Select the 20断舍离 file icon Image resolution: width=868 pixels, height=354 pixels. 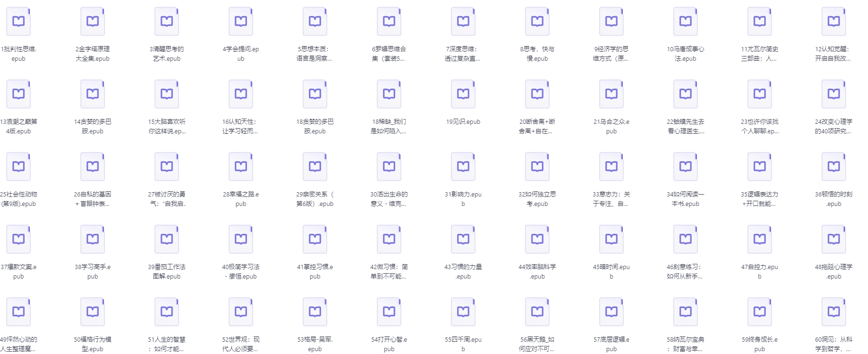(537, 94)
